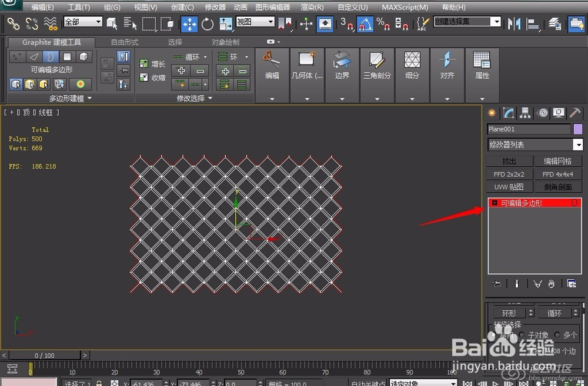This screenshot has height=386, width=588.
Task: Apply the FFD 4x4x4 modifier button
Action: [x=557, y=174]
